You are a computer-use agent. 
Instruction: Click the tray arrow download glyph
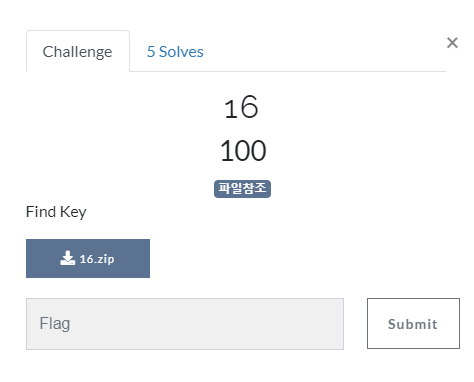click(x=68, y=258)
